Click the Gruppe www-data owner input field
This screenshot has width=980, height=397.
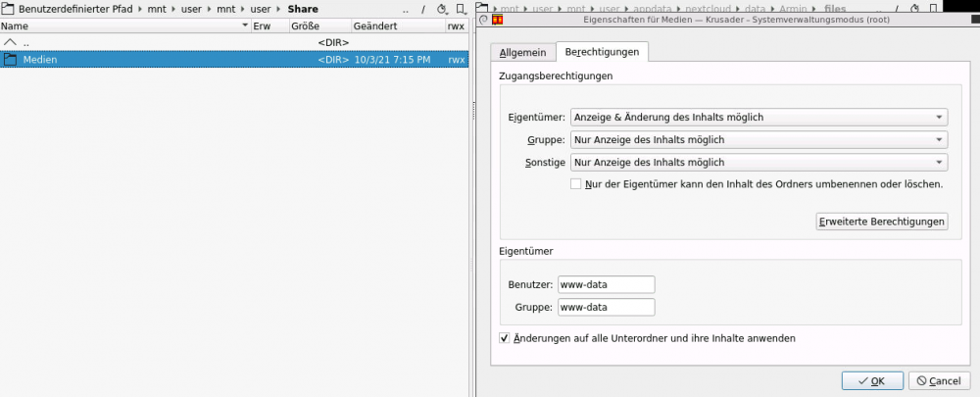pyautogui.click(x=607, y=307)
